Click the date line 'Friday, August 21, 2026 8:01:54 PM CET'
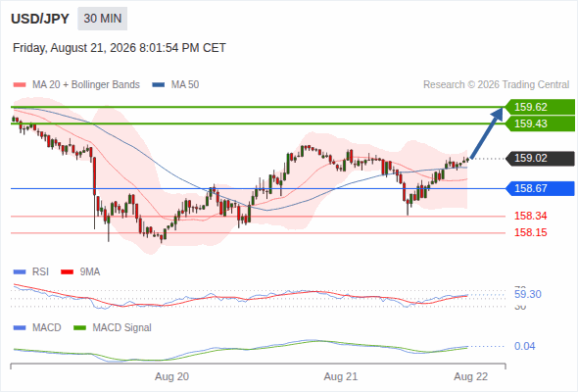Screen dimensions: 578x392 tap(120, 48)
